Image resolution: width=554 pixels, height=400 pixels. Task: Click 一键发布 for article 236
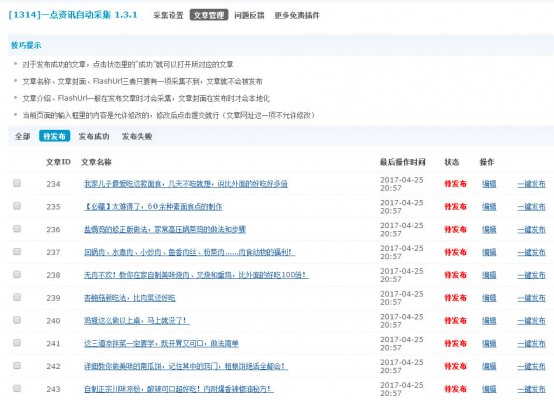531,229
